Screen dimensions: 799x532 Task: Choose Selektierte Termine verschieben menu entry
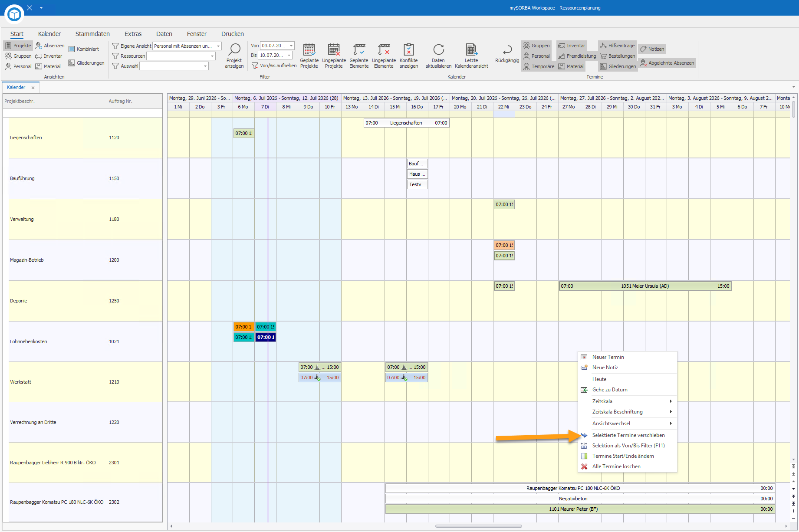point(628,435)
